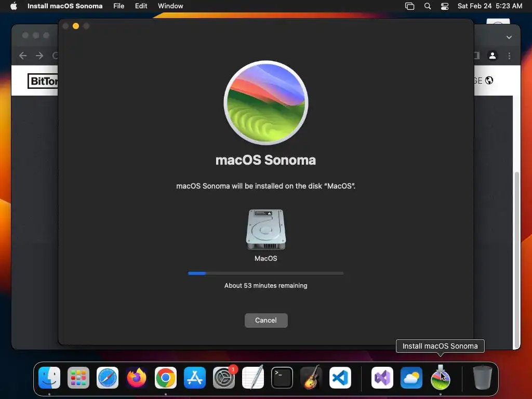Open the File menu
Screen dimensions: 532x399
click(x=119, y=6)
